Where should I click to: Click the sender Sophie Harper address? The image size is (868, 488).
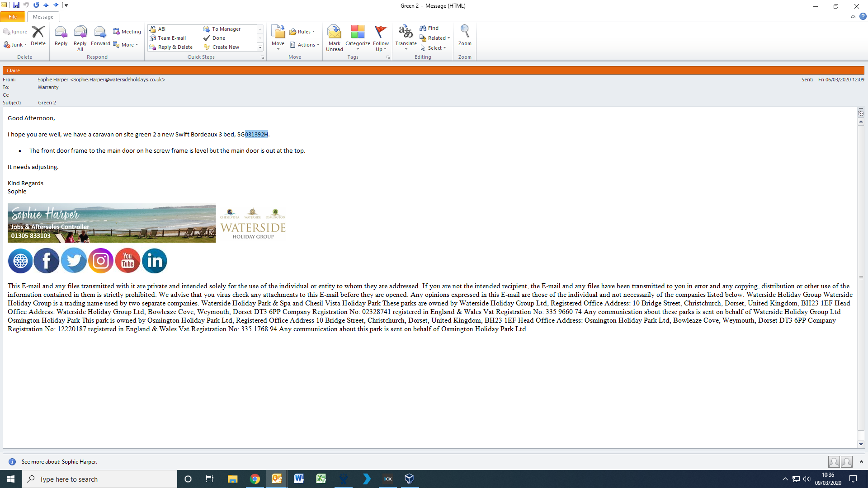point(101,80)
